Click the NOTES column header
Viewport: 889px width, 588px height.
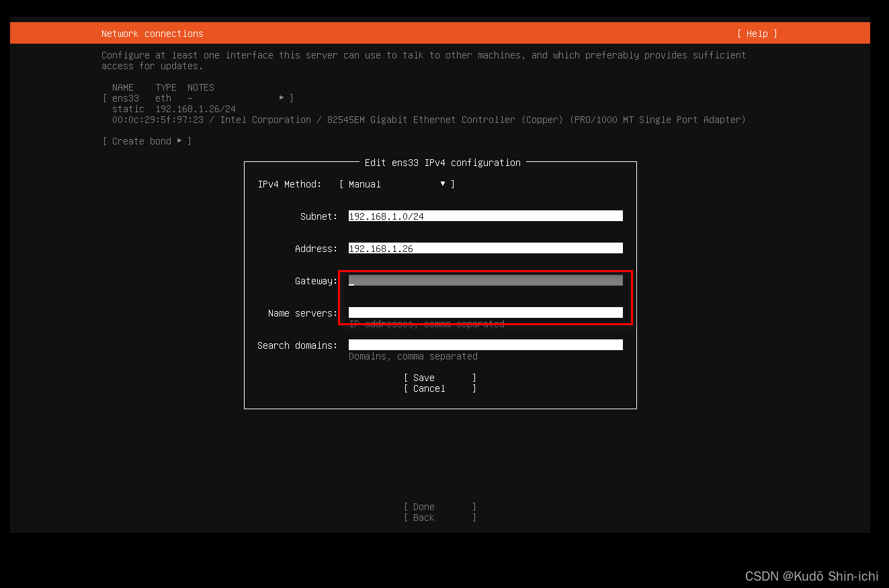tap(201, 87)
